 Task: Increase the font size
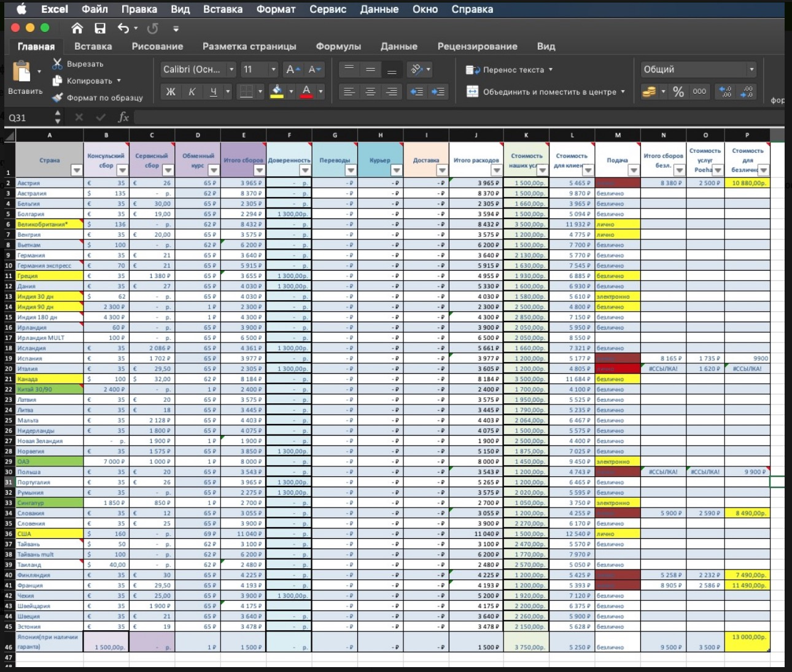pyautogui.click(x=293, y=69)
